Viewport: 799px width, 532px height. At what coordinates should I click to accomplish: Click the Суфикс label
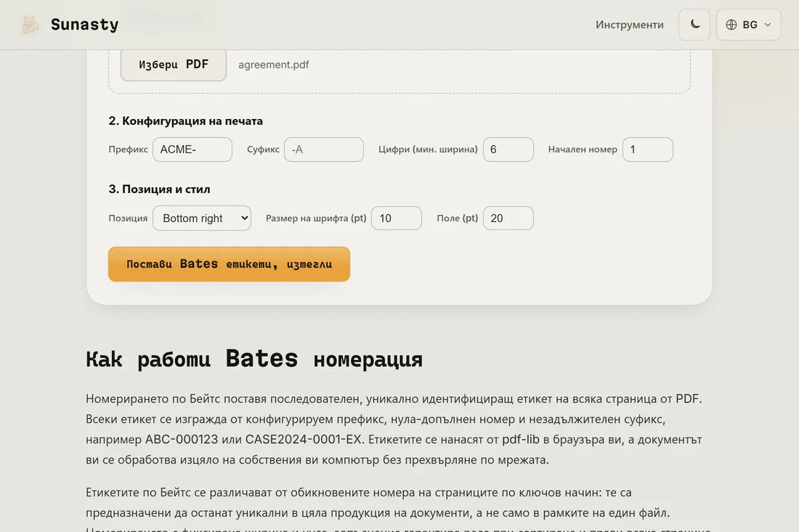click(x=263, y=150)
